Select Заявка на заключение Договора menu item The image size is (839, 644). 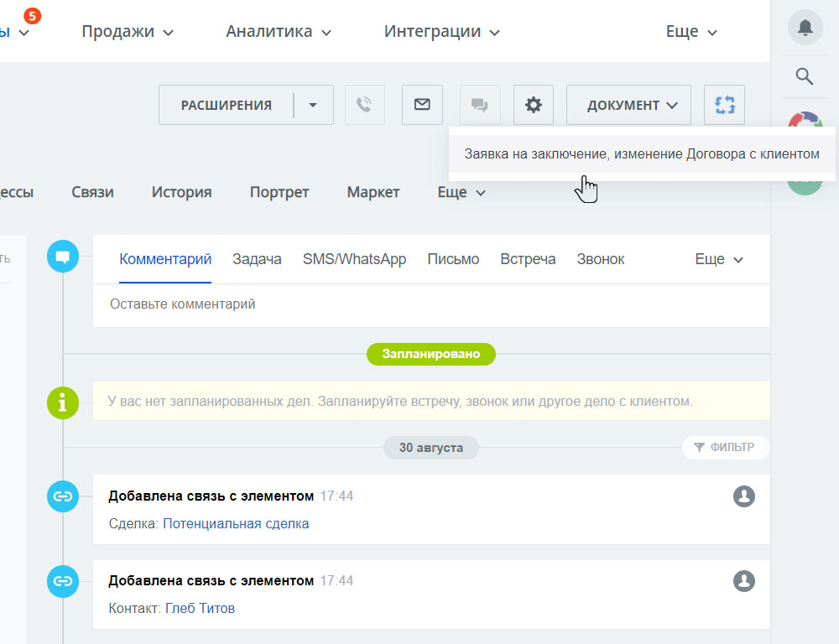pos(642,154)
